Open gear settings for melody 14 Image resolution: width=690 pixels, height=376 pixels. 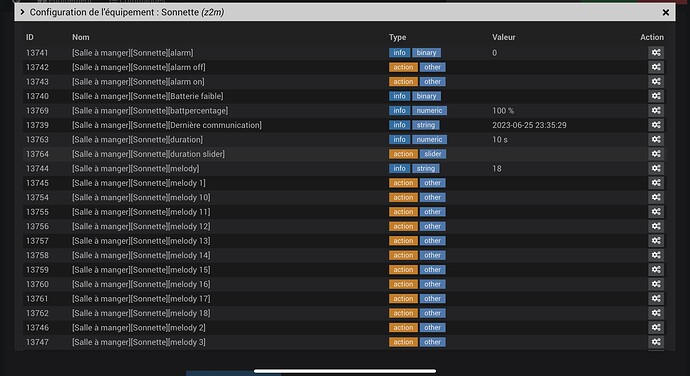click(x=656, y=255)
